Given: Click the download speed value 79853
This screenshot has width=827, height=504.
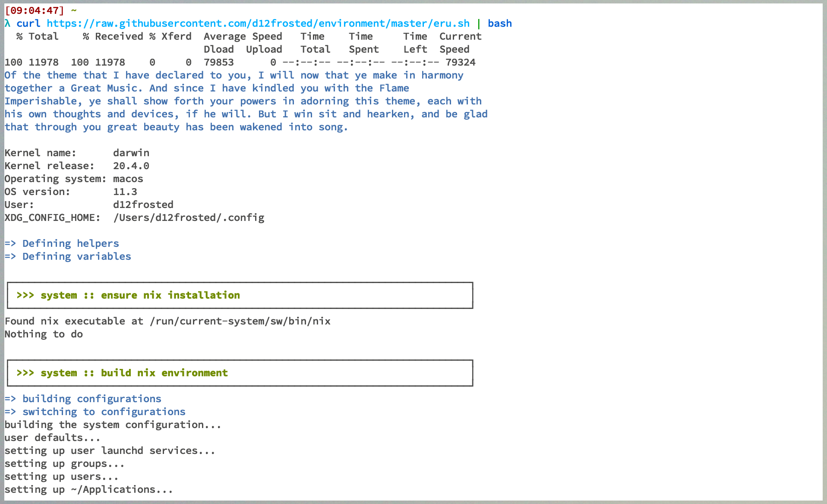Looking at the screenshot, I should click(x=219, y=63).
